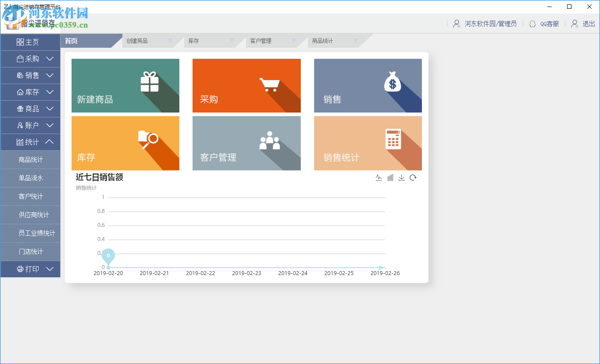
Task: Expand the 账户 sidebar chevron
Action: (50, 125)
